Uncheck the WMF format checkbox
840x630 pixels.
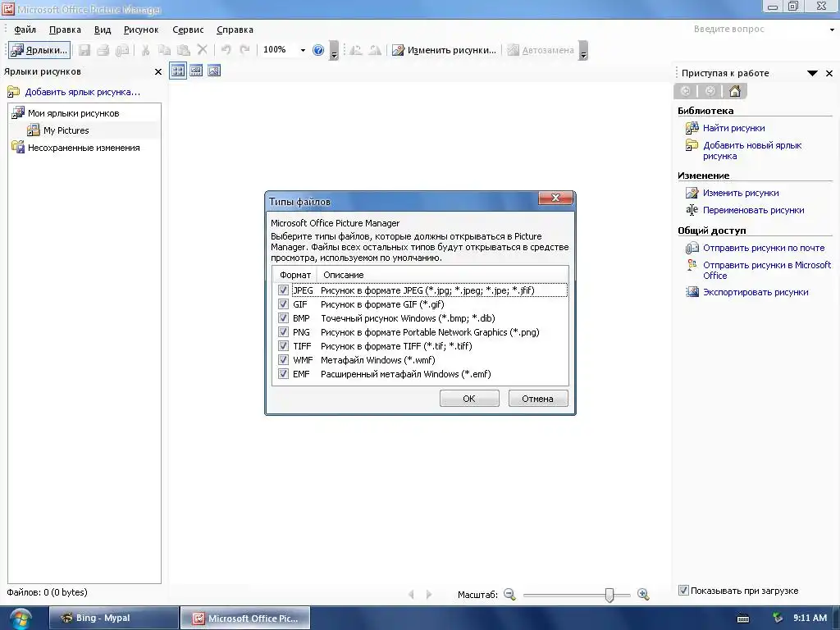coord(283,360)
